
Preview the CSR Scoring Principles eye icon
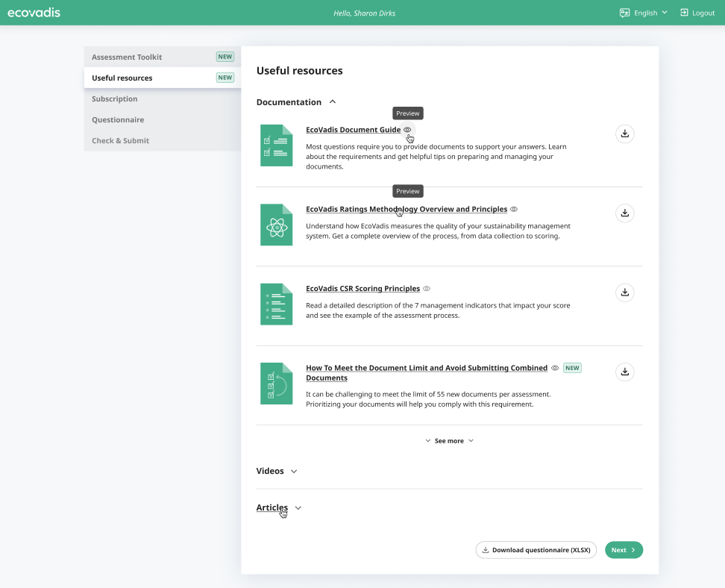(427, 288)
